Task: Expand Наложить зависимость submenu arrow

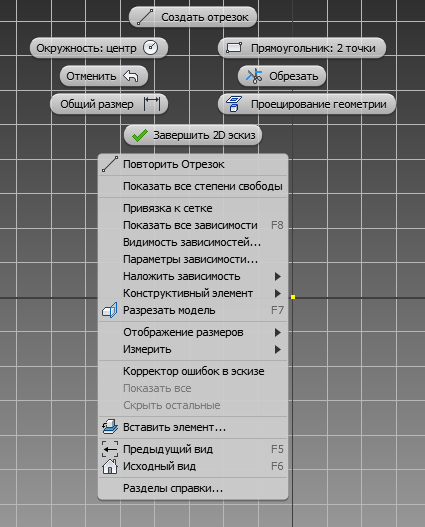Action: point(278,276)
